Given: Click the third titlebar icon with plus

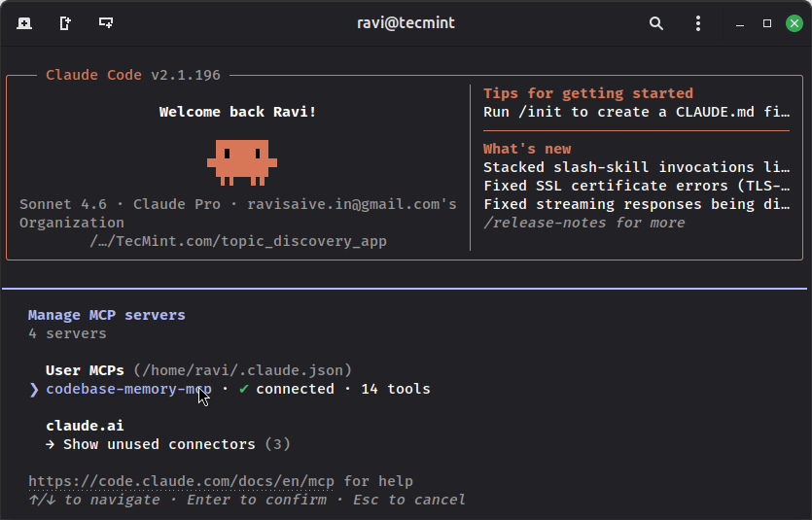Looking at the screenshot, I should [106, 23].
